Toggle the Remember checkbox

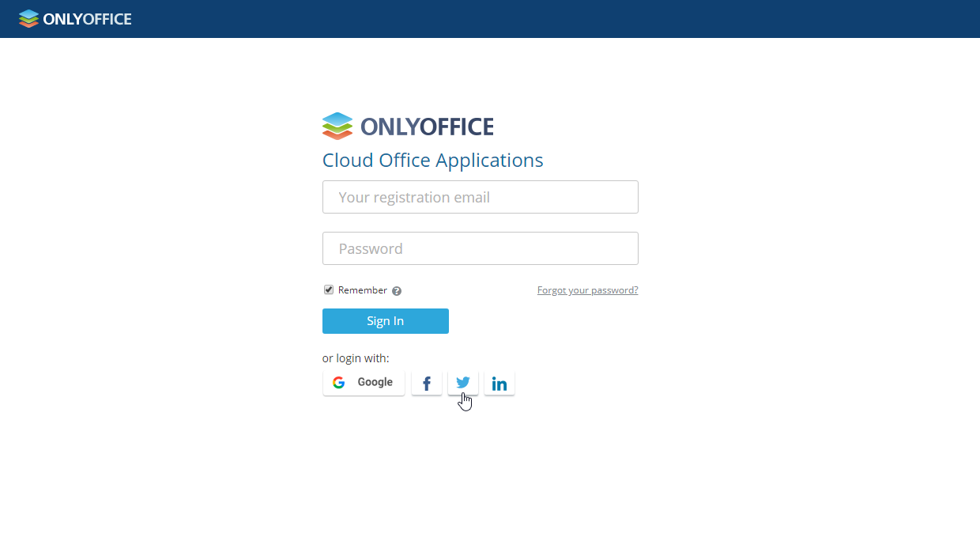click(x=329, y=289)
